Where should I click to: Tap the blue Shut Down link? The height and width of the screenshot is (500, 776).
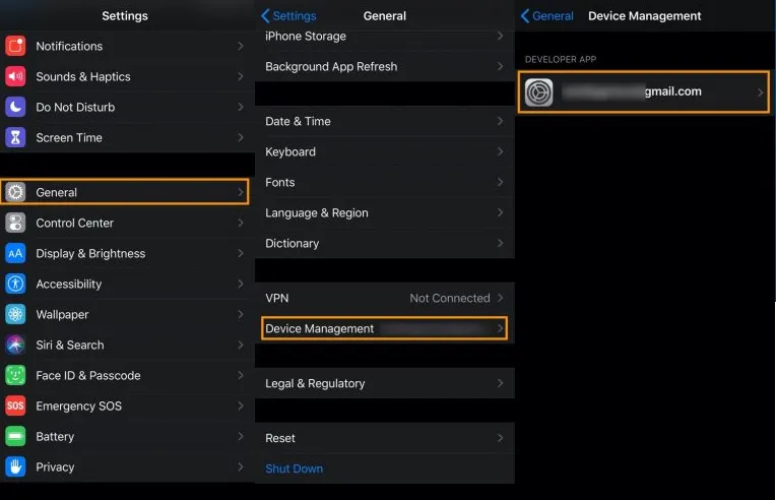(x=294, y=469)
